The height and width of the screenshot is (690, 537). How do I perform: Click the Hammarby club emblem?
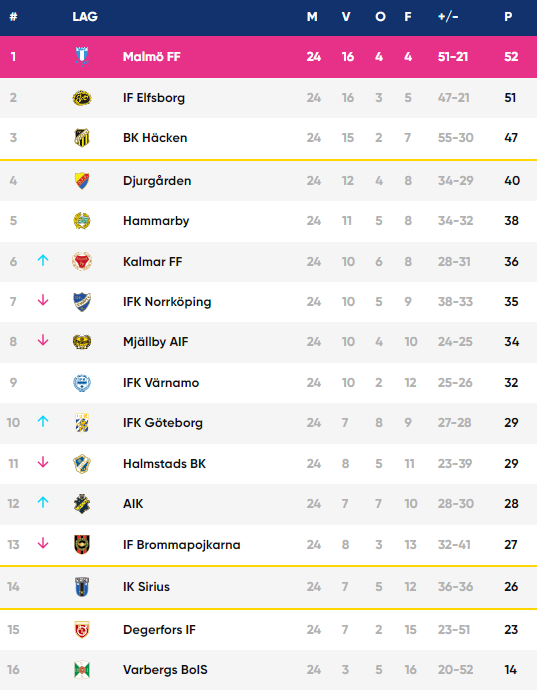coord(82,220)
